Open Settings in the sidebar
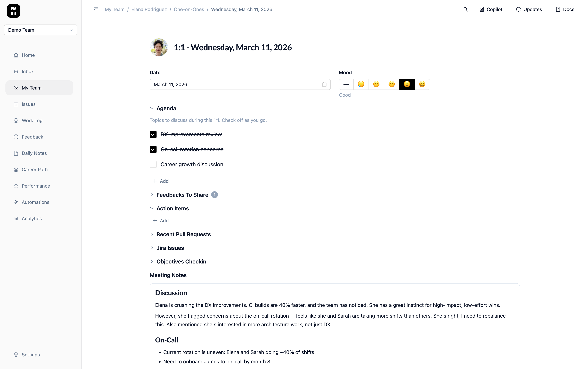 coord(30,355)
